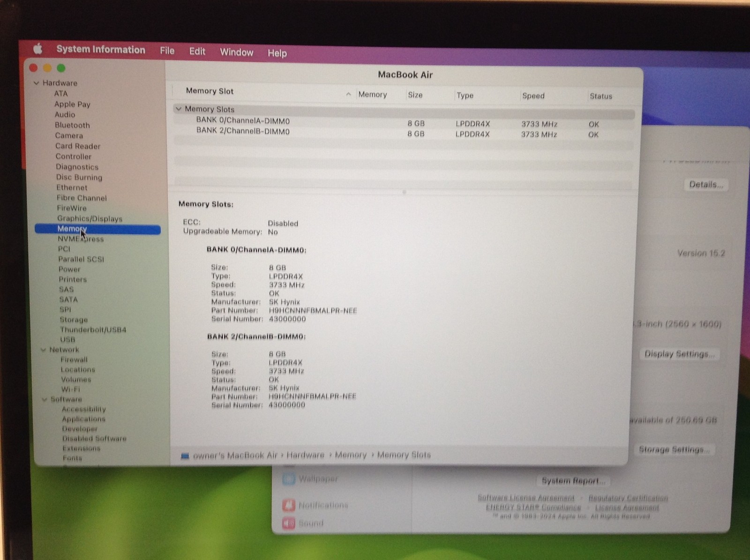
Task: Click the Type column header
Action: [465, 95]
